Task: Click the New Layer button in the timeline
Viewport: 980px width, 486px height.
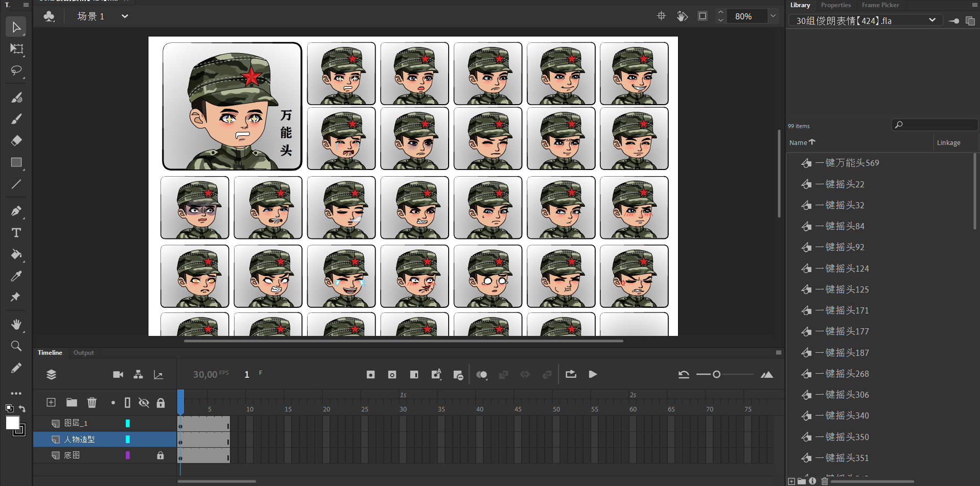Action: click(x=51, y=402)
